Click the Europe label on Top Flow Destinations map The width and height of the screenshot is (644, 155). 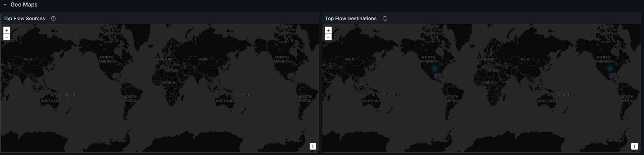(486, 59)
